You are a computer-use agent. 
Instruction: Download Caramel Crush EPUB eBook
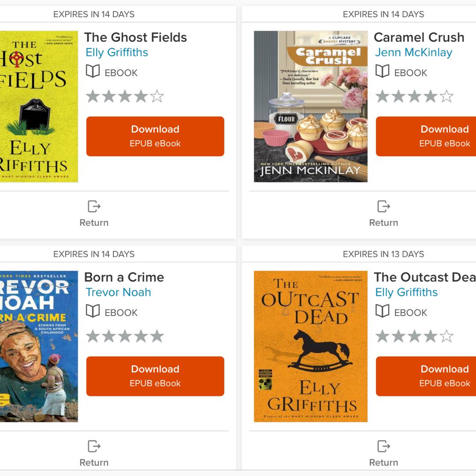click(x=426, y=136)
